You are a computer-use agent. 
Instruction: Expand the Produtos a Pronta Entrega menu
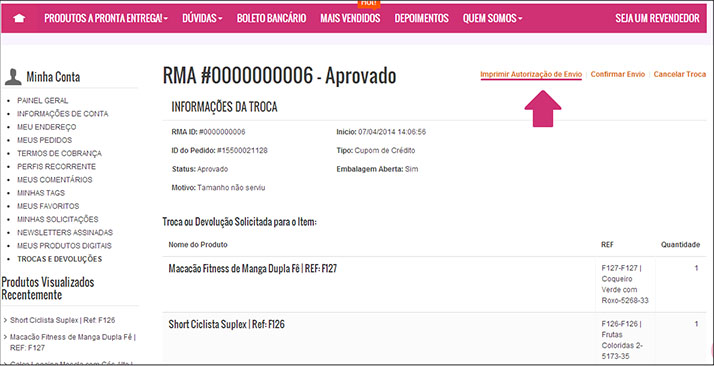106,18
